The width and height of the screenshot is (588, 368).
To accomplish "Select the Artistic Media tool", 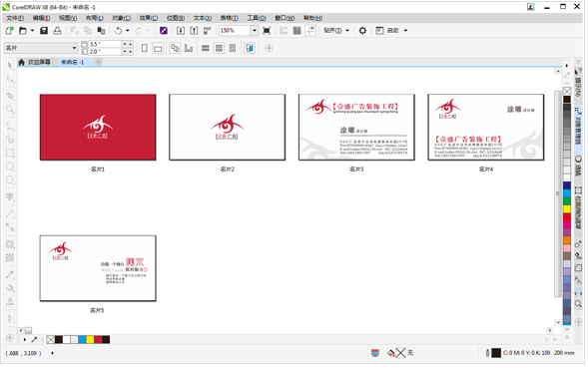I will coord(10,140).
